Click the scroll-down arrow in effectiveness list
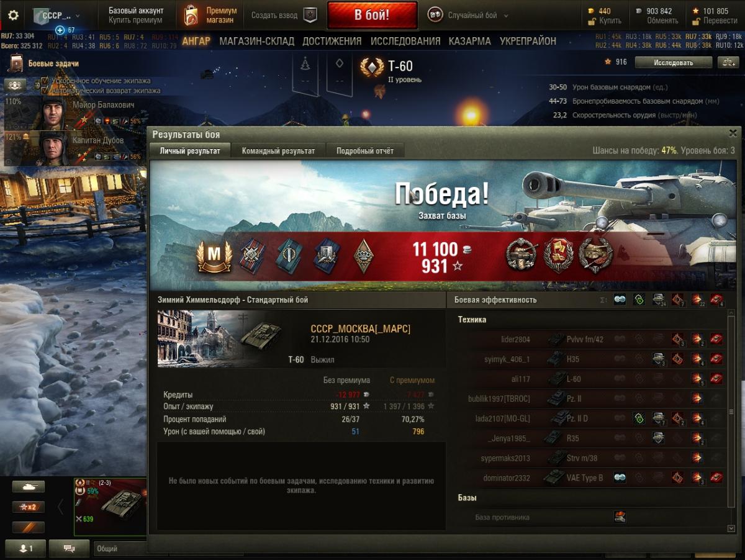The width and height of the screenshot is (745, 560). click(x=731, y=528)
